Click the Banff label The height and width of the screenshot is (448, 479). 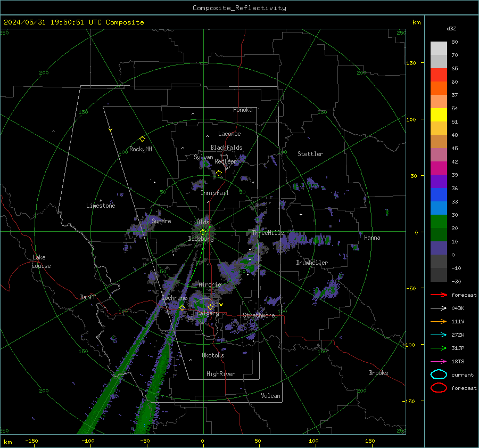88,297
